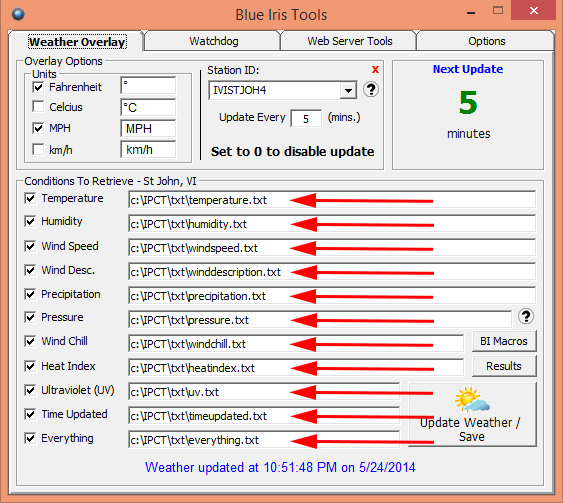The image size is (563, 503).
Task: Click the BI Macros button
Action: (x=504, y=341)
